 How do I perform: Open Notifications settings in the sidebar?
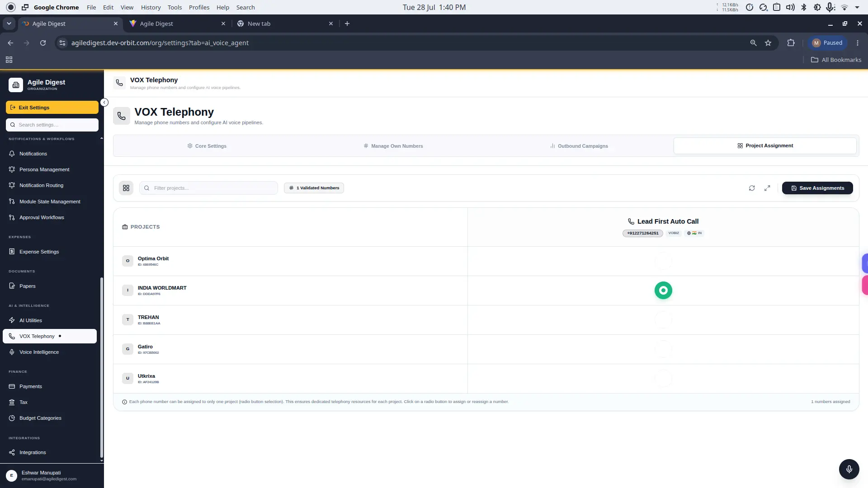[x=50, y=154]
